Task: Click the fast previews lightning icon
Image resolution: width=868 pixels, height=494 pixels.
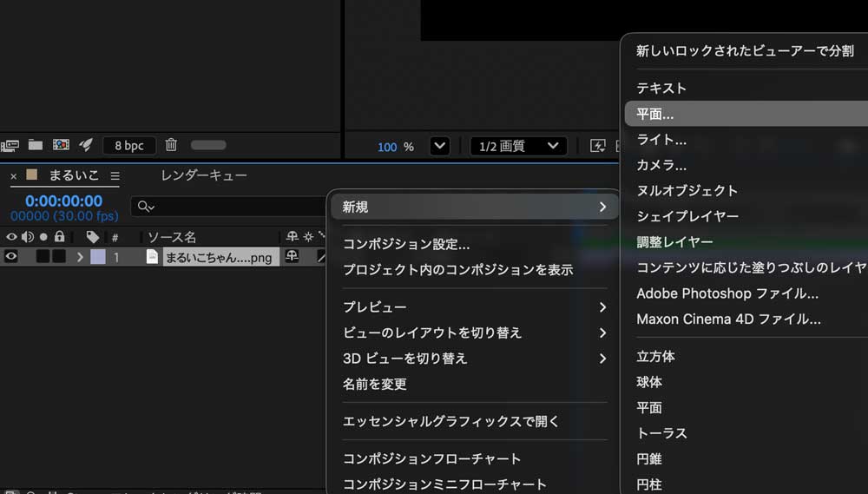Action: [x=598, y=146]
